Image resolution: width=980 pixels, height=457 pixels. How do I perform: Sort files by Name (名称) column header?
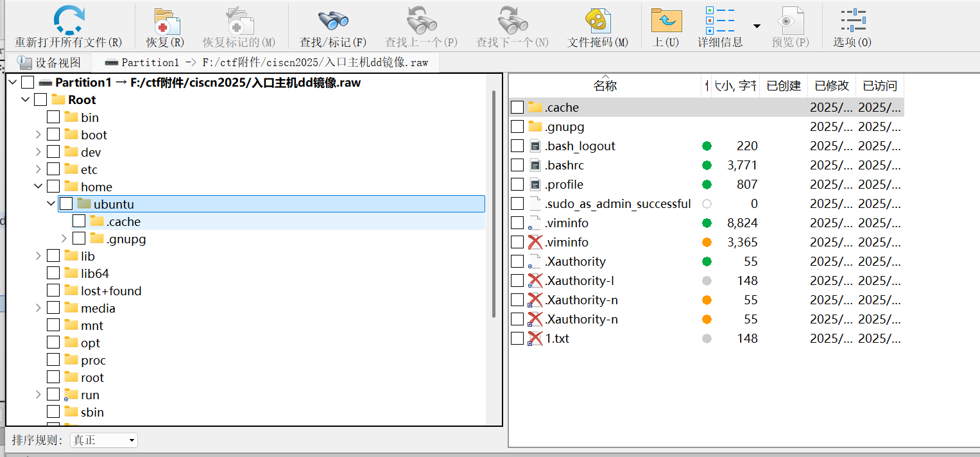[x=605, y=86]
